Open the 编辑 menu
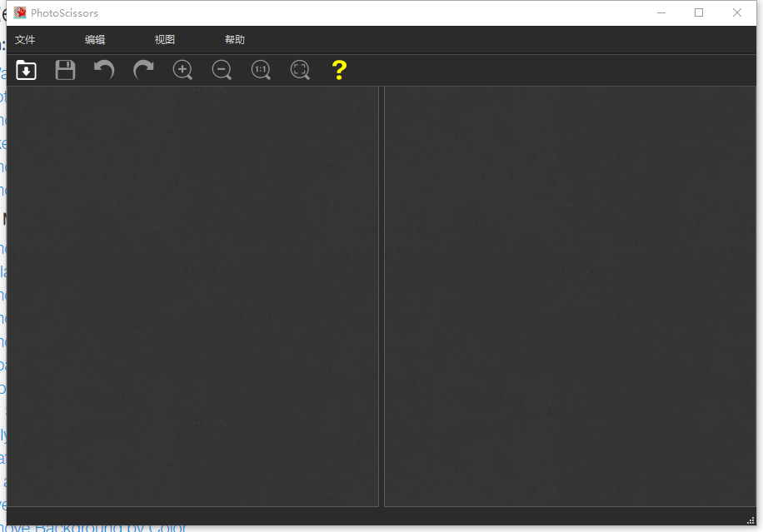 [x=95, y=40]
